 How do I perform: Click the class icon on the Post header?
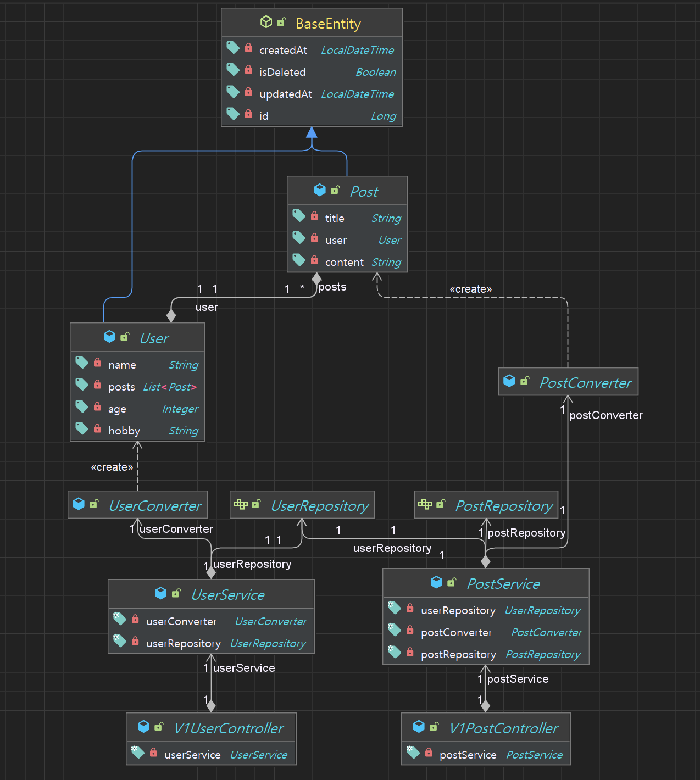[x=320, y=190]
